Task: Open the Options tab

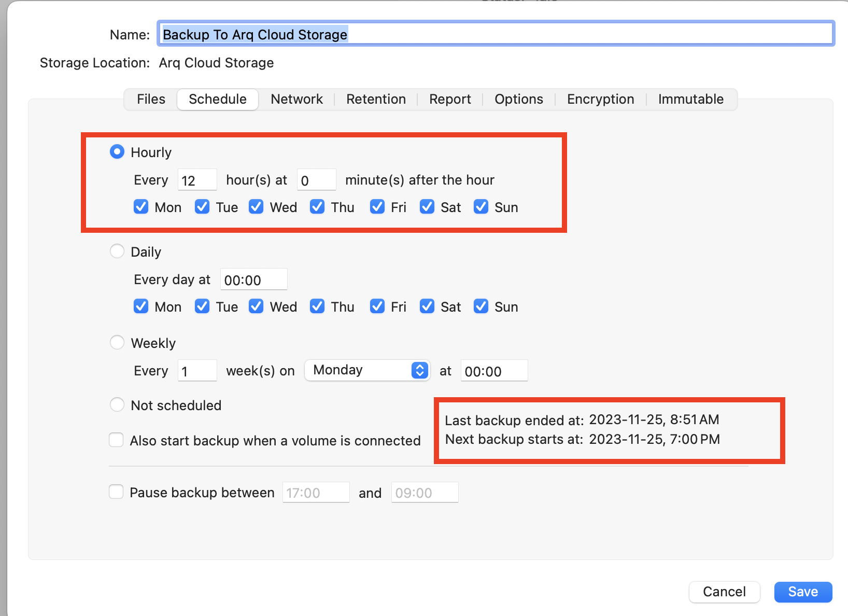Action: pos(519,99)
